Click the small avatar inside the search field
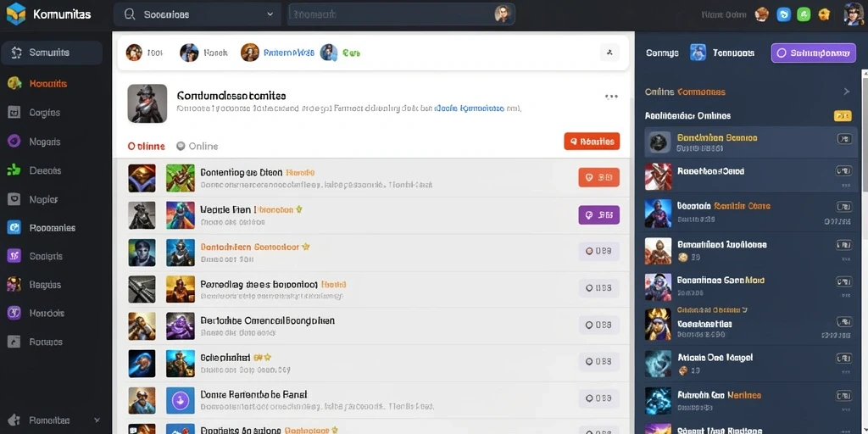 (x=502, y=14)
